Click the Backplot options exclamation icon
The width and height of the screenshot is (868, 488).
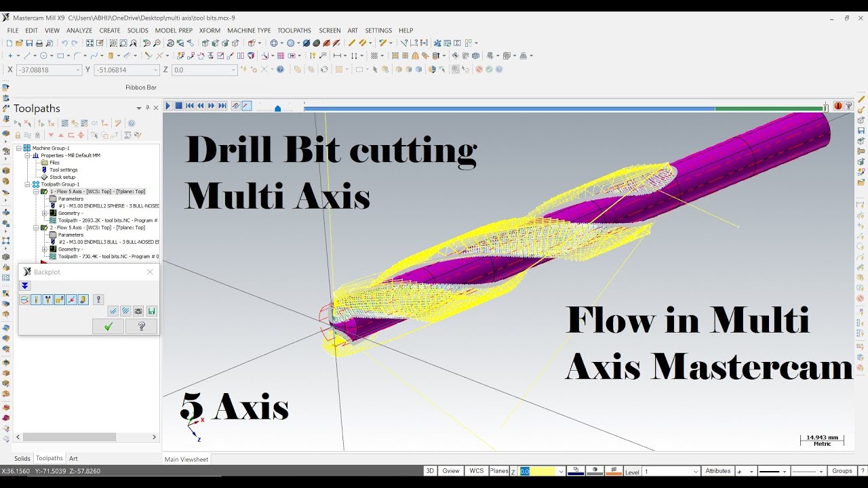98,300
